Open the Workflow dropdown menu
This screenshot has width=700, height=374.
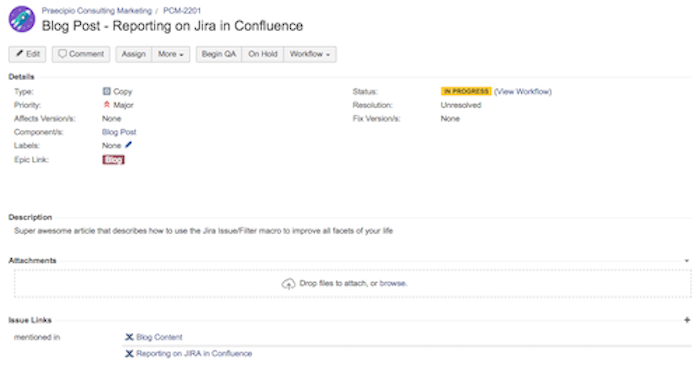click(310, 54)
